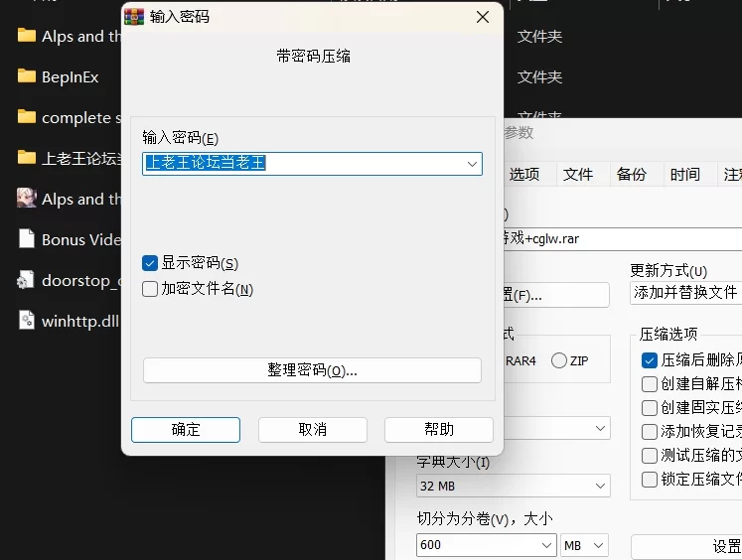Select the Bonus Vide file icon
Viewport: 742px width, 560px height.
click(x=27, y=239)
